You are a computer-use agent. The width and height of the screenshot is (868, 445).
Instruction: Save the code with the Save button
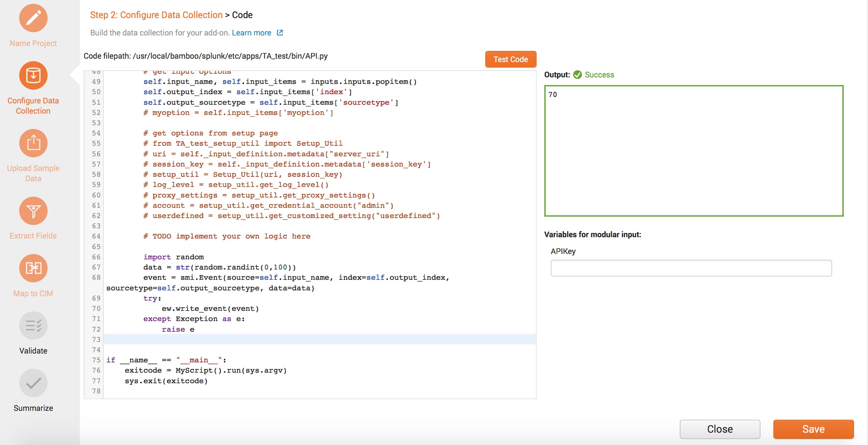(x=813, y=429)
